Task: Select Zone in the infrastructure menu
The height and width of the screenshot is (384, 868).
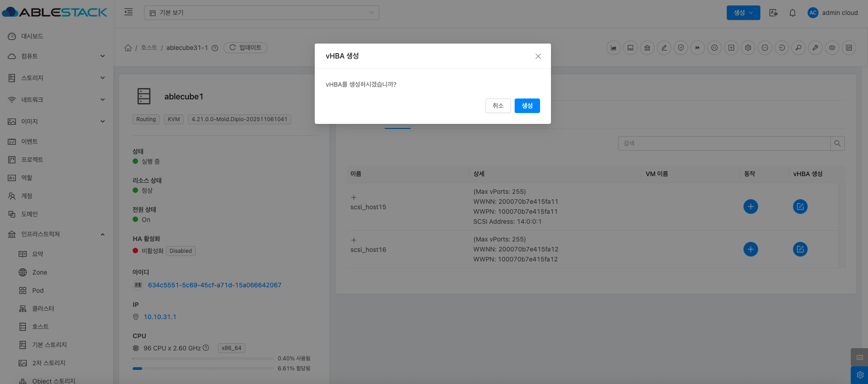Action: 40,272
